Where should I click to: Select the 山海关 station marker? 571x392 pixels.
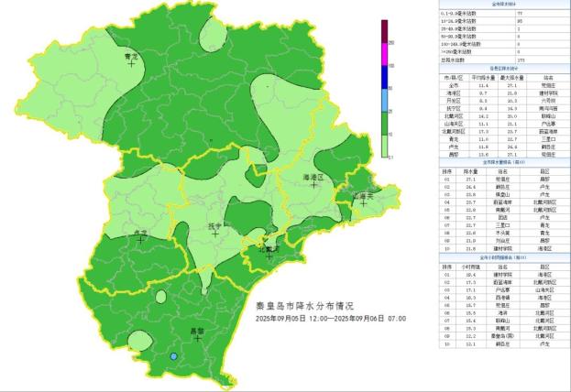pos(363,201)
